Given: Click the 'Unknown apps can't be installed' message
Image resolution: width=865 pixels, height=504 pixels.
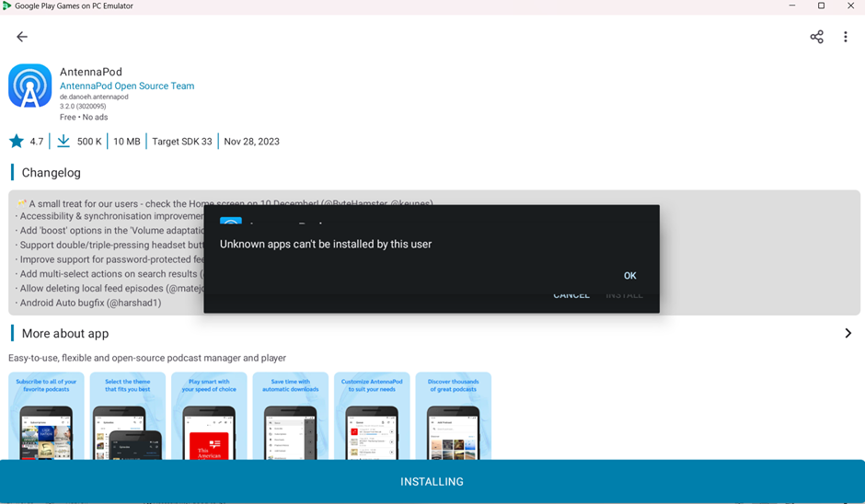Looking at the screenshot, I should (326, 245).
